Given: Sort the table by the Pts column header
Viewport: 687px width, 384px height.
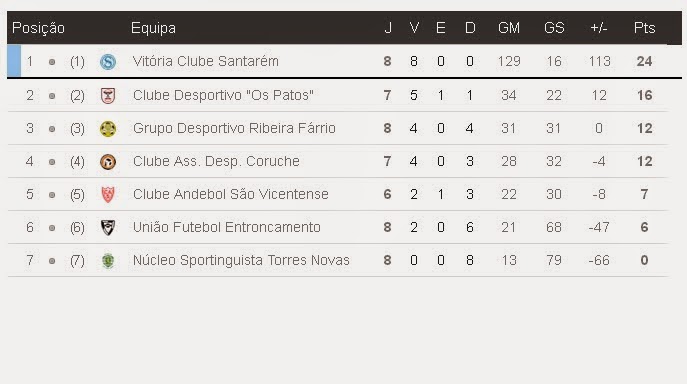Looking at the screenshot, I should pyautogui.click(x=645, y=28).
